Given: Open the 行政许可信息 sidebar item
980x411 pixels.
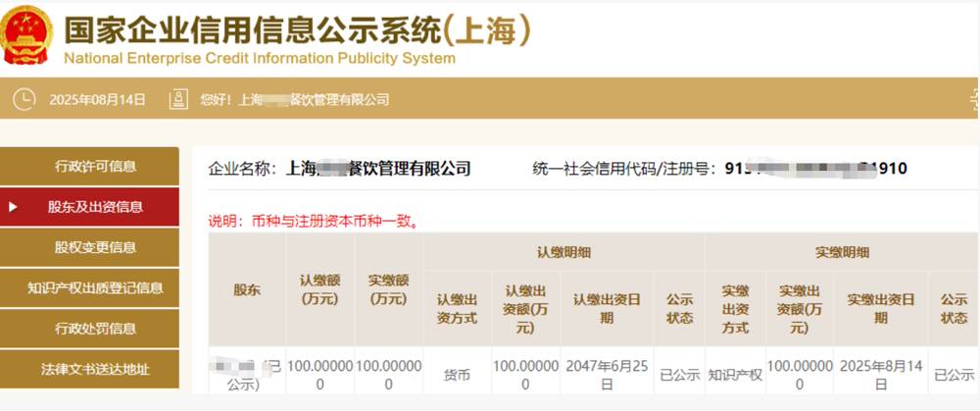Looking at the screenshot, I should pyautogui.click(x=89, y=167).
